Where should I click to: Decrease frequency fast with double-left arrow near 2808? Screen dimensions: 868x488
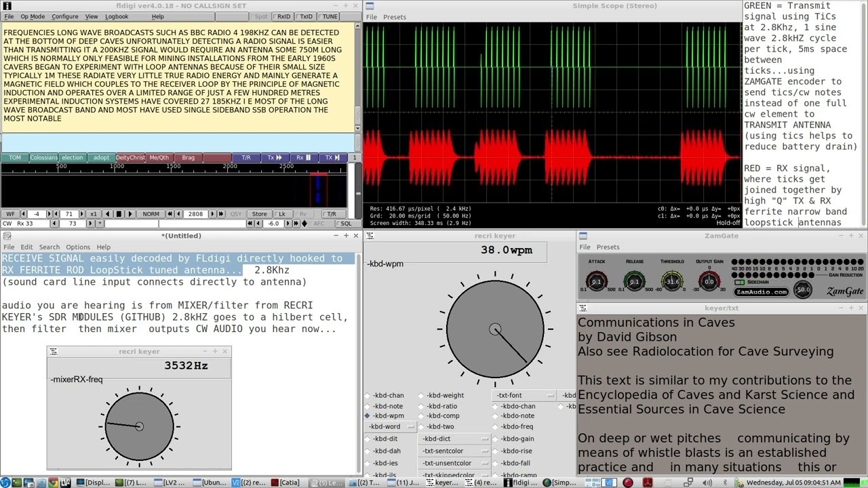(x=170, y=214)
